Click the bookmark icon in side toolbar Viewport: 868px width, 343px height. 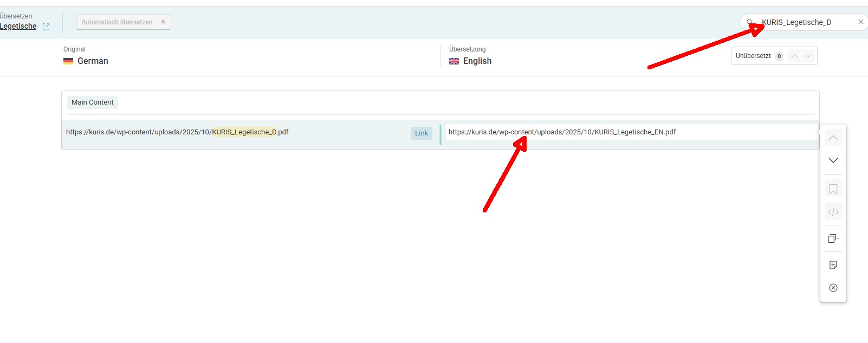(833, 189)
